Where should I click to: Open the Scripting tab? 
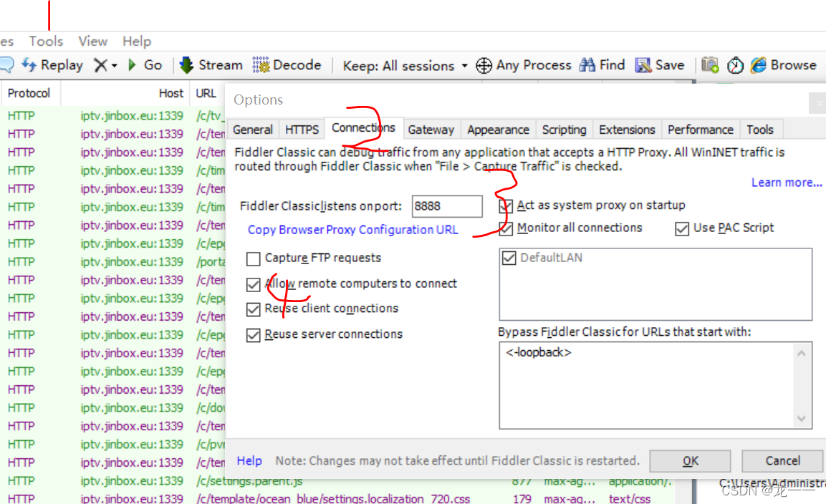click(564, 130)
